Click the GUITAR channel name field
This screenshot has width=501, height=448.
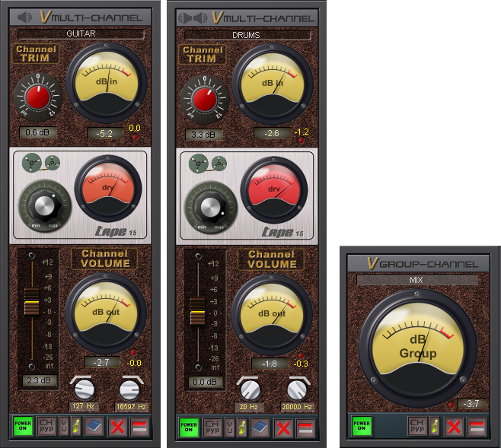pos(81,34)
